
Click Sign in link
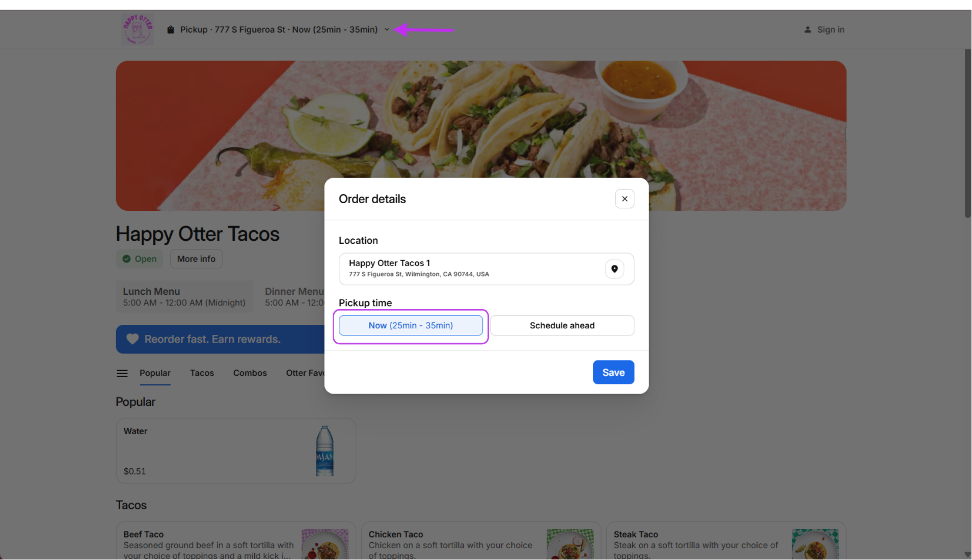pyautogui.click(x=830, y=30)
